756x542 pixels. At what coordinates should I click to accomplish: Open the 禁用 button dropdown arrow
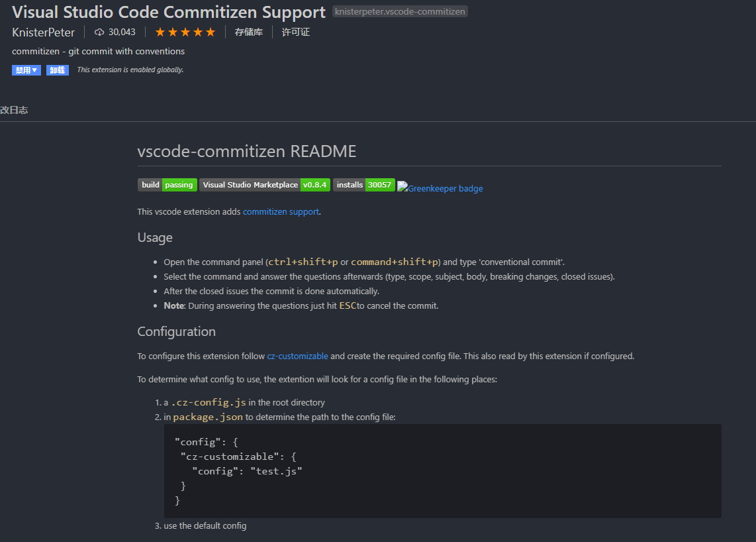[36, 70]
